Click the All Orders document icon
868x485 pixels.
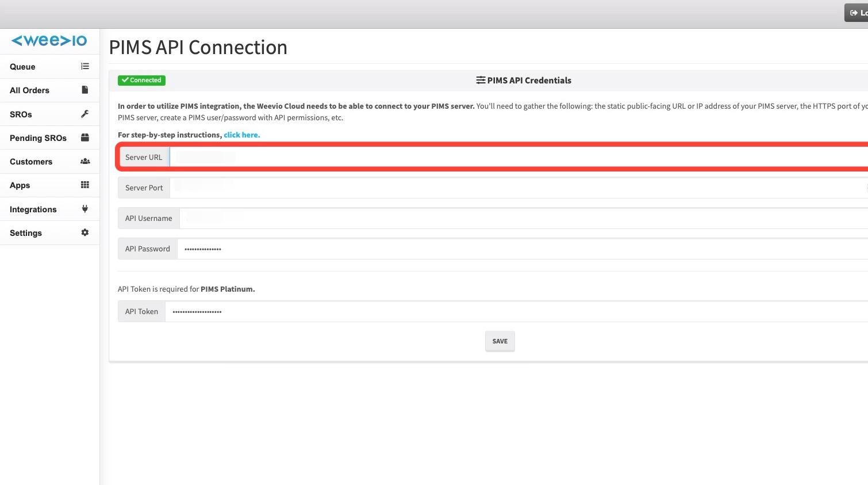[85, 90]
